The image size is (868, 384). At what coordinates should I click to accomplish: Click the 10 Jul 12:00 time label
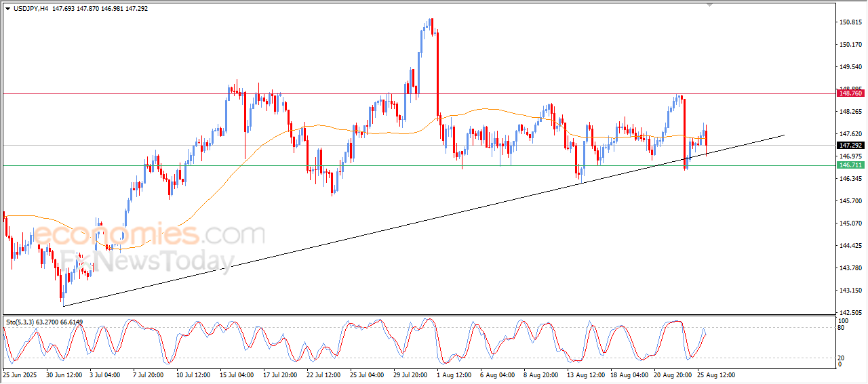[x=195, y=375]
